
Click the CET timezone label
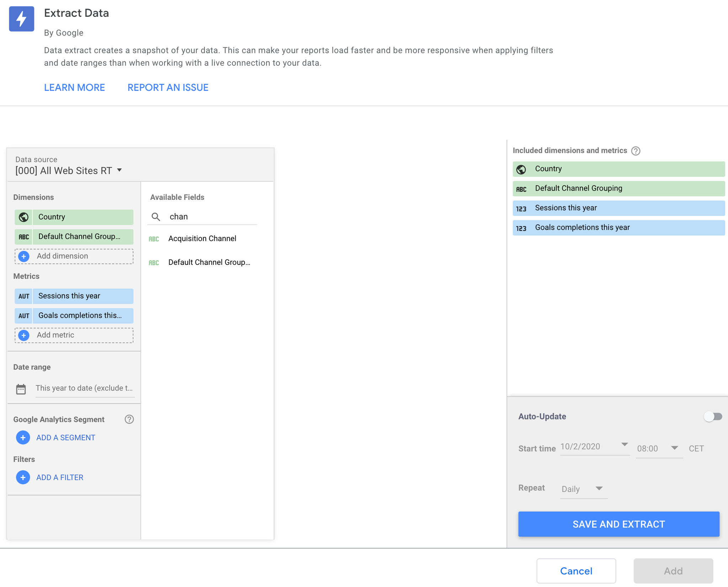[696, 449]
